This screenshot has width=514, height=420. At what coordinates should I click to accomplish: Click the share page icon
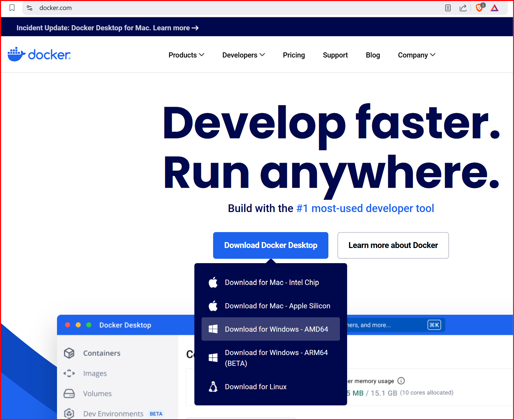463,8
